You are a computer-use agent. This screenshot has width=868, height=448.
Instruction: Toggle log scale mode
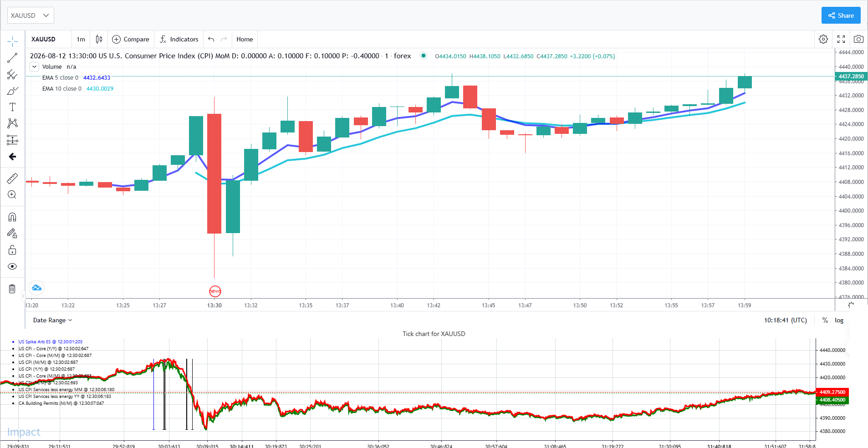[839, 320]
